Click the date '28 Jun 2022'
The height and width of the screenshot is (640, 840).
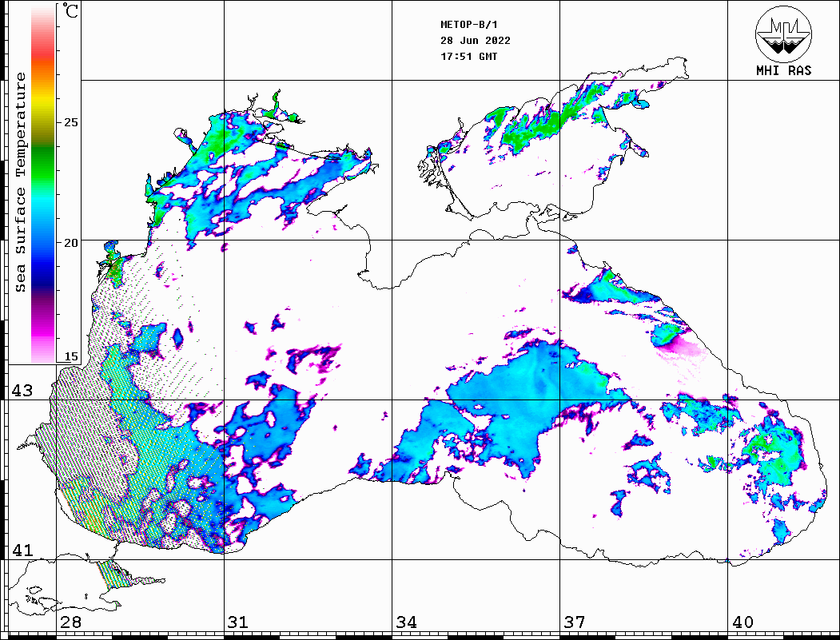click(476, 41)
